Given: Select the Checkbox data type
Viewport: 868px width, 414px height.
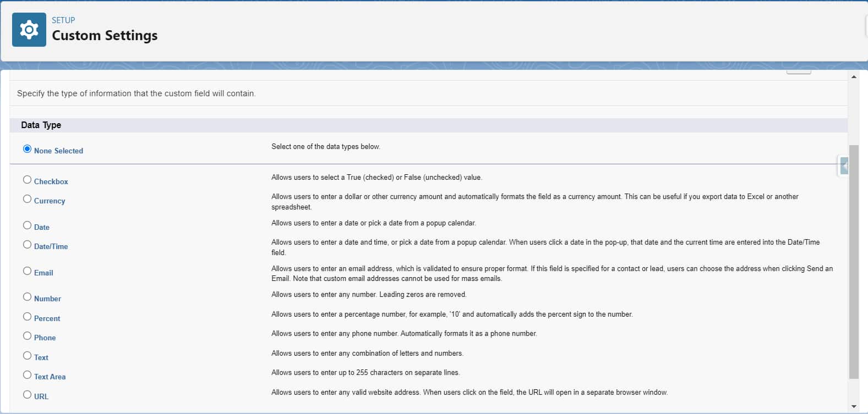Looking at the screenshot, I should coord(27,180).
